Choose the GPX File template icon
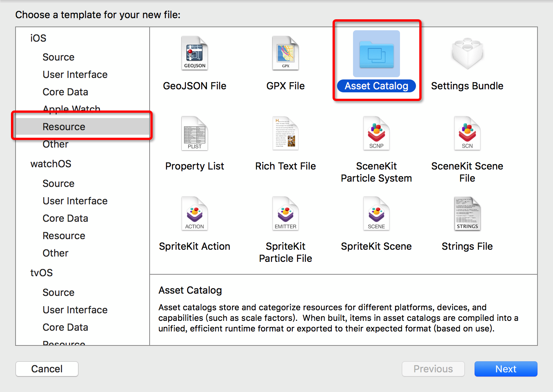Viewport: 553px width, 392px height. [x=286, y=53]
